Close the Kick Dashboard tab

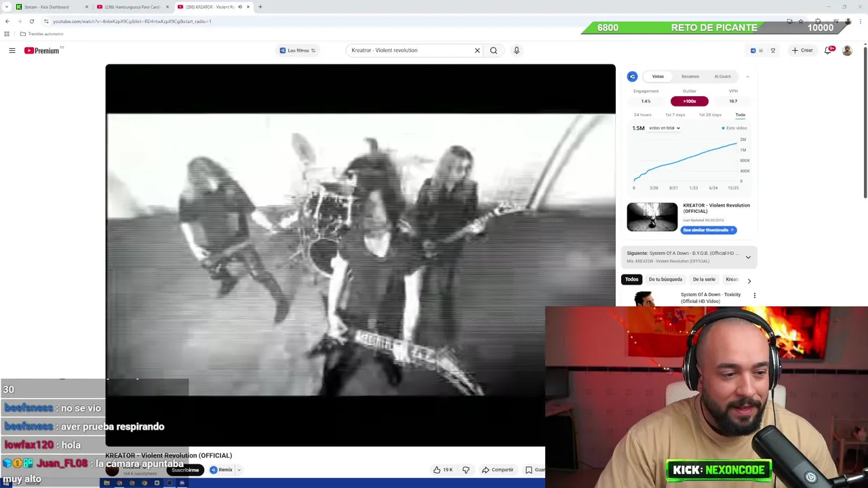pyautogui.click(x=86, y=7)
